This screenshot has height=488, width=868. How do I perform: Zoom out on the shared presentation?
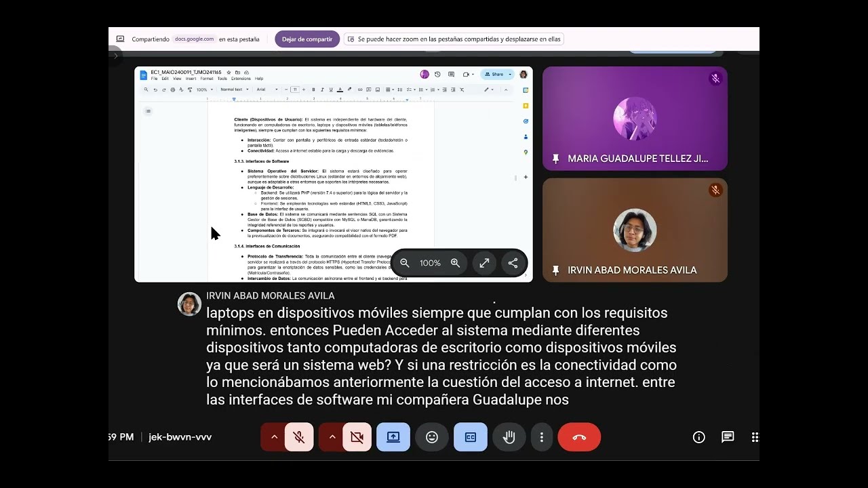(x=405, y=263)
